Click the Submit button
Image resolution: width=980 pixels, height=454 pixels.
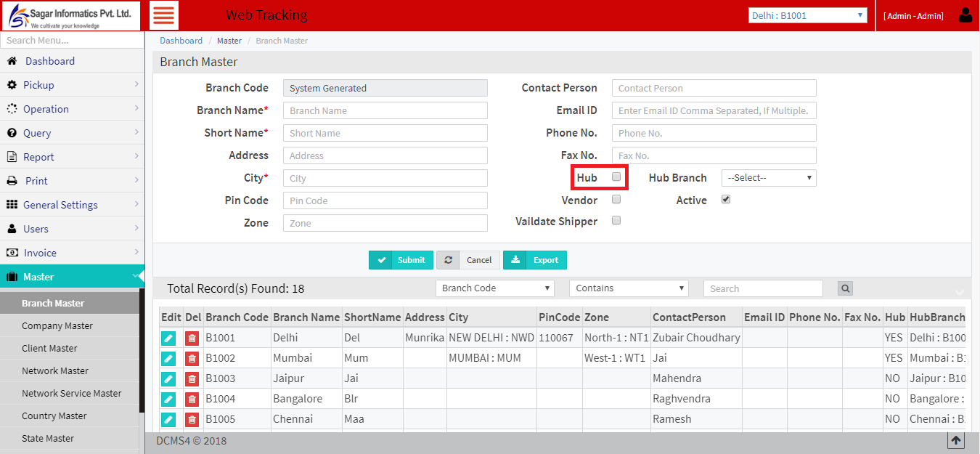click(x=401, y=259)
